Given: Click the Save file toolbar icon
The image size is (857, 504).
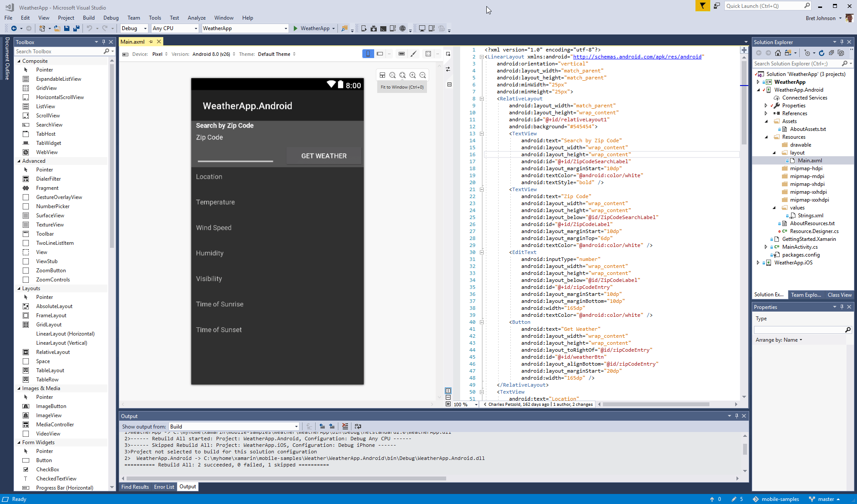Looking at the screenshot, I should (x=67, y=28).
